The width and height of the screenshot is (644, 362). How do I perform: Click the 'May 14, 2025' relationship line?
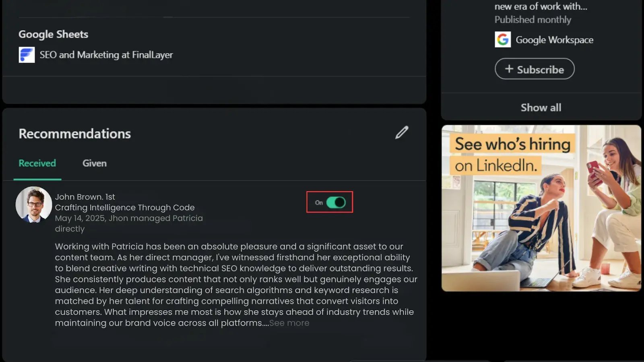pos(129,218)
